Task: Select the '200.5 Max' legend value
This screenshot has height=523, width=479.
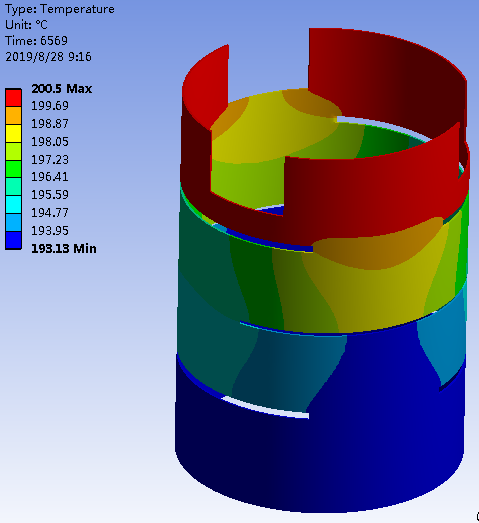Action: coord(62,89)
